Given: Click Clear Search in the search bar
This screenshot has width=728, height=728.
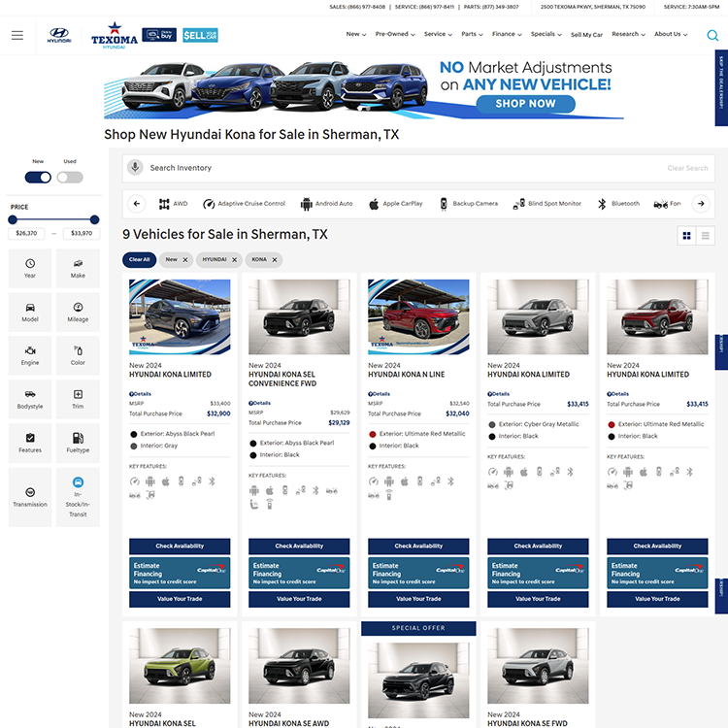Looking at the screenshot, I should point(687,168).
